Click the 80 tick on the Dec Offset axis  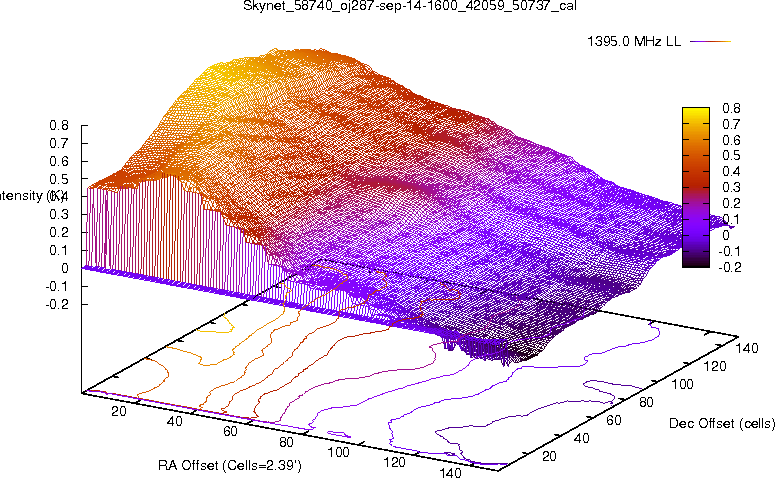[646, 402]
